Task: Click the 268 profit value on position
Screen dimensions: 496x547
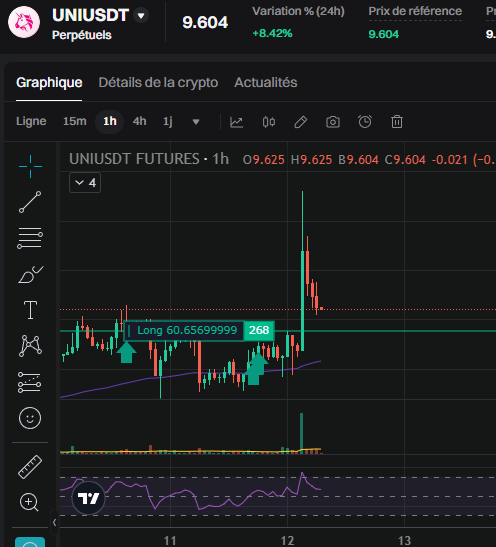Action: (259, 330)
